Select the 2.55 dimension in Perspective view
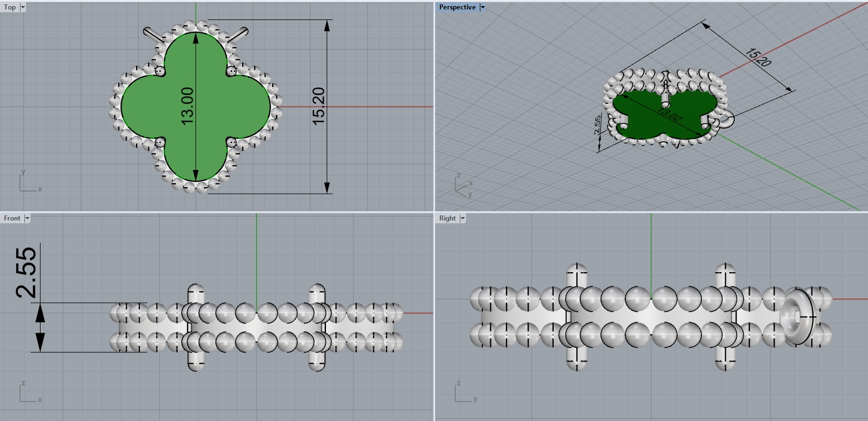This screenshot has height=421, width=868. point(598,125)
